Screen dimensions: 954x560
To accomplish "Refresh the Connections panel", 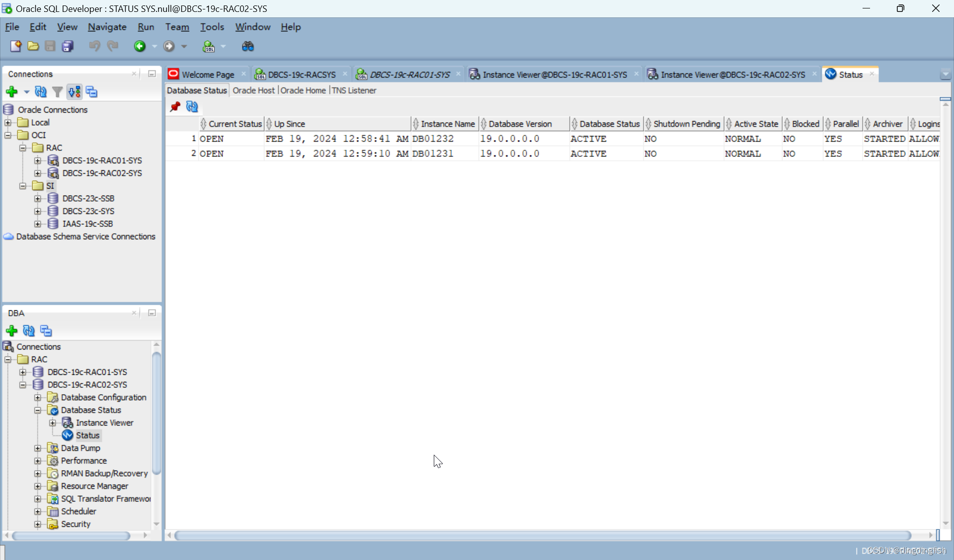I will click(x=41, y=92).
